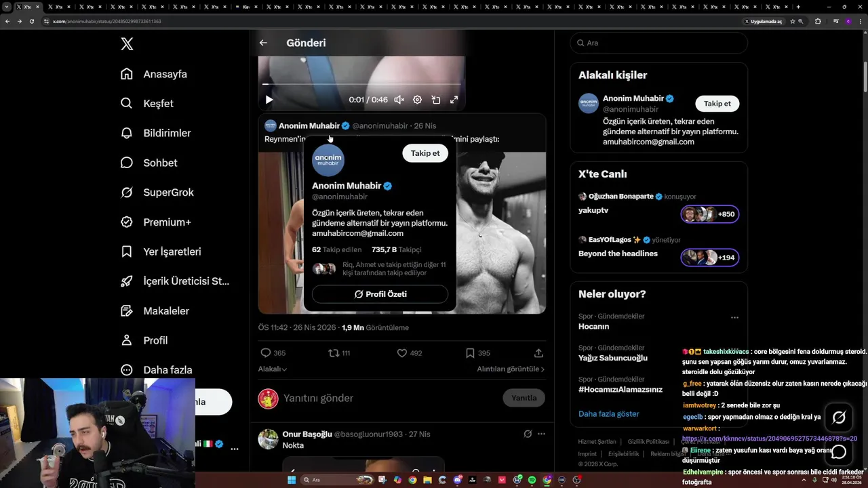868x488 pixels.
Task: Expand Daha fazla menu
Action: point(156,370)
